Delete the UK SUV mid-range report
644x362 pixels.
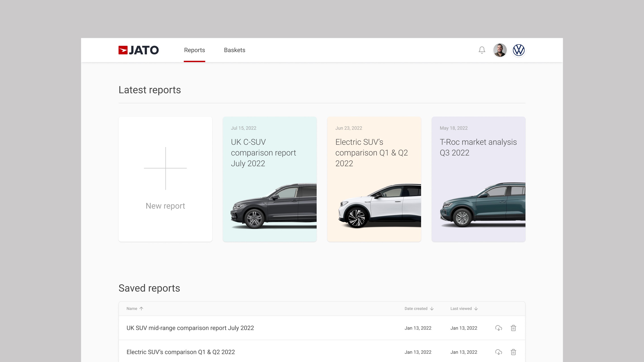coord(513,328)
